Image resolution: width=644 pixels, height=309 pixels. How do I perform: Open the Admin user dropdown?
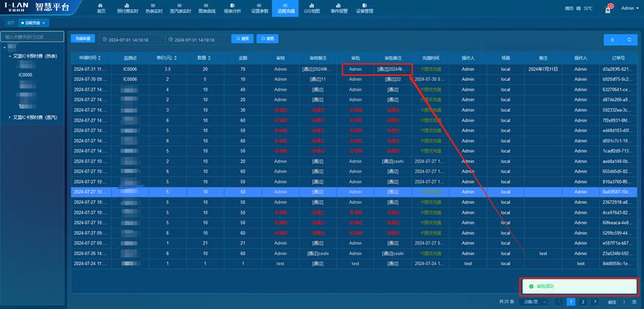[x=629, y=9]
